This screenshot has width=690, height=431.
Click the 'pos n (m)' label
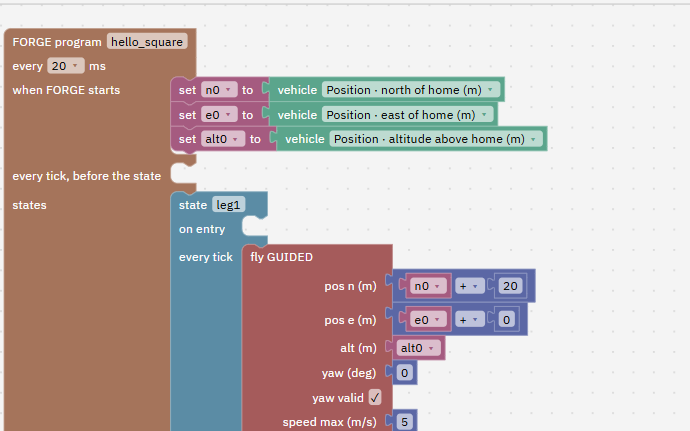(x=350, y=286)
